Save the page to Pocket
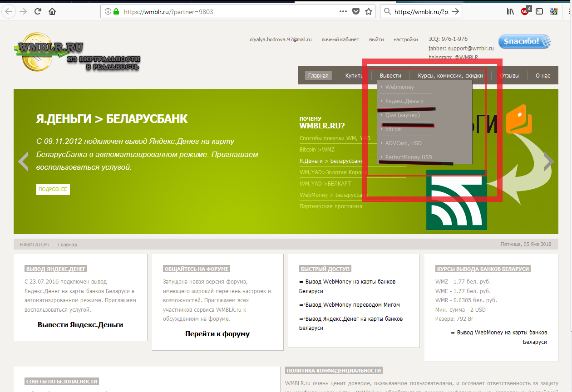The height and width of the screenshot is (392, 572). tap(356, 12)
